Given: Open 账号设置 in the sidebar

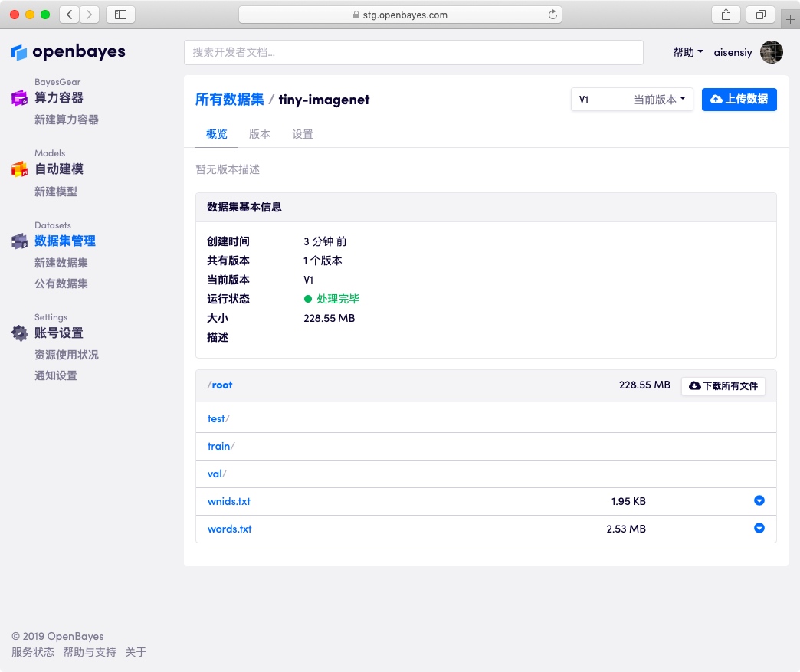Looking at the screenshot, I should coord(59,333).
